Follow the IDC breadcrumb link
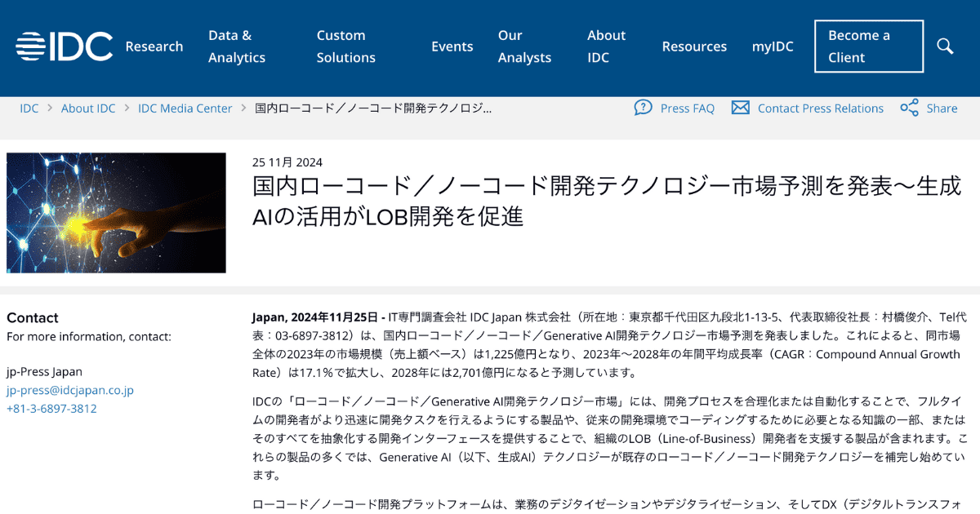This screenshot has height=514, width=980. click(x=29, y=108)
